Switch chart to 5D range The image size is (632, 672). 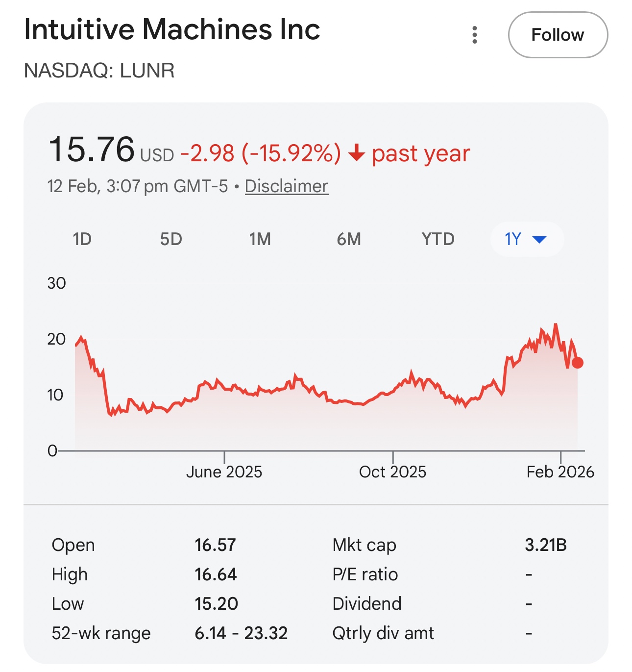click(171, 239)
